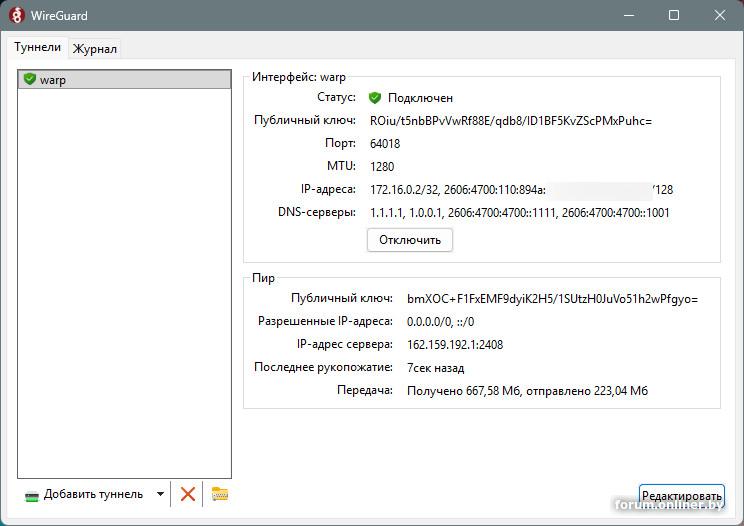Click the WireGuard logo in title bar
The width and height of the screenshot is (744, 526).
tap(17, 15)
